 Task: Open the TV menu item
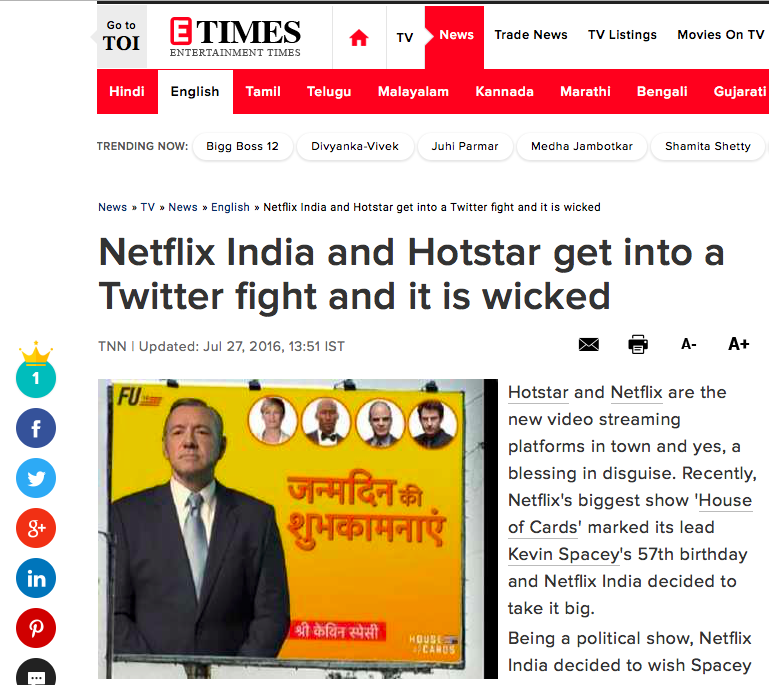click(405, 37)
